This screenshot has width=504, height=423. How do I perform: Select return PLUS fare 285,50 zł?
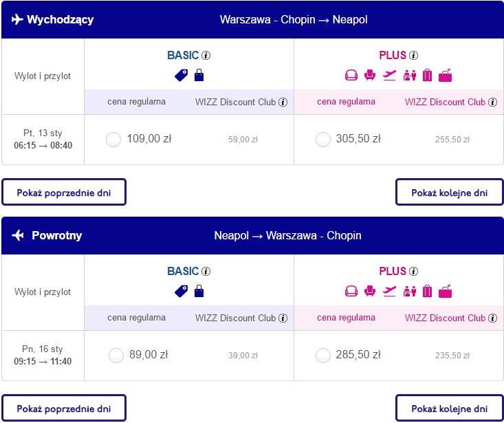tap(323, 356)
